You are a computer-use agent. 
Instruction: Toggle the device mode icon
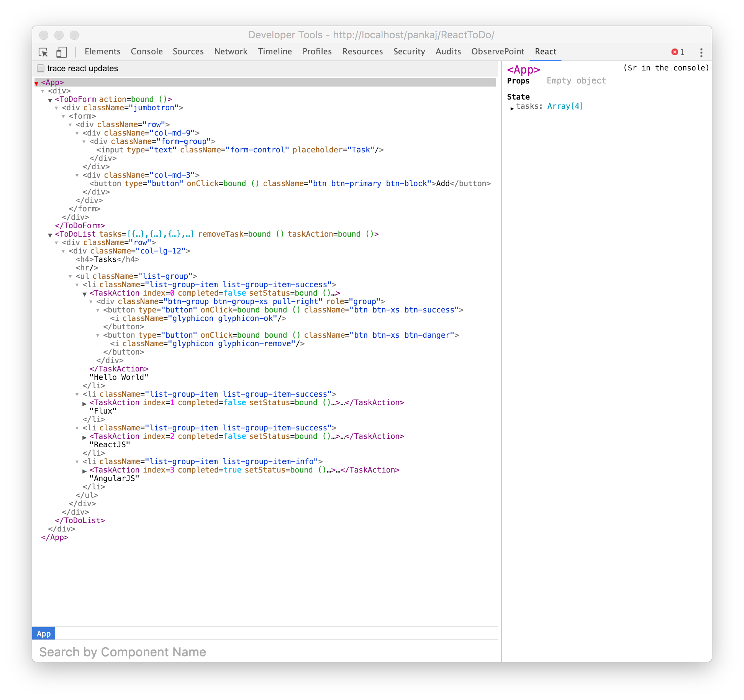click(x=62, y=52)
